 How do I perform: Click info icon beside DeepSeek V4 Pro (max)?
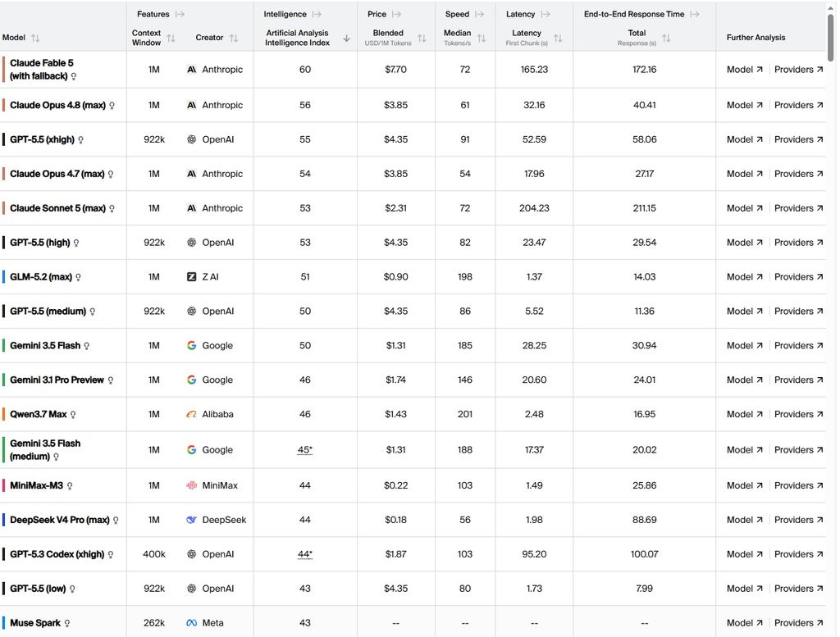[x=116, y=521]
